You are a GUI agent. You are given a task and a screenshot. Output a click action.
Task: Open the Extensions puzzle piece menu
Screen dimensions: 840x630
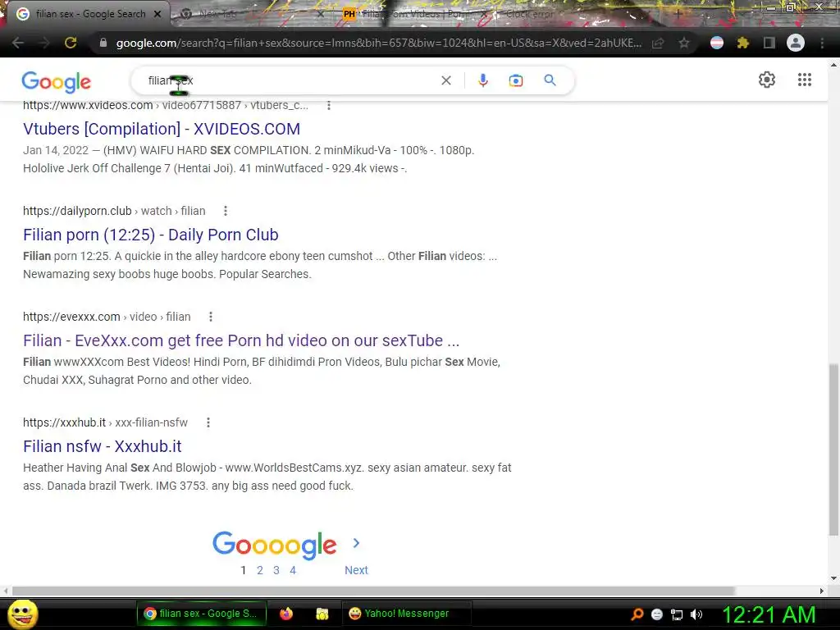click(742, 43)
